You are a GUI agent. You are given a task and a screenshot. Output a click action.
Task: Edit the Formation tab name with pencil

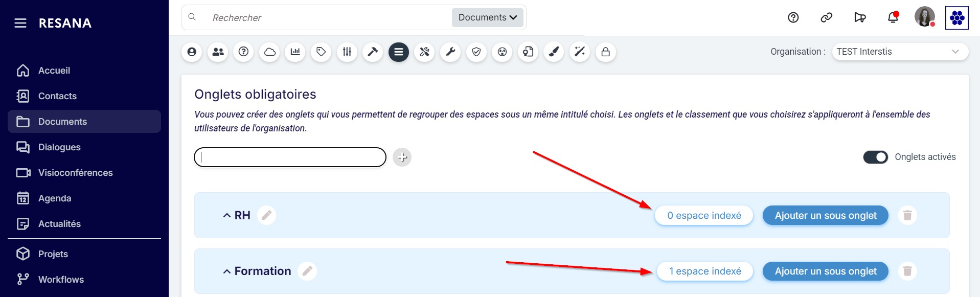[x=307, y=271]
